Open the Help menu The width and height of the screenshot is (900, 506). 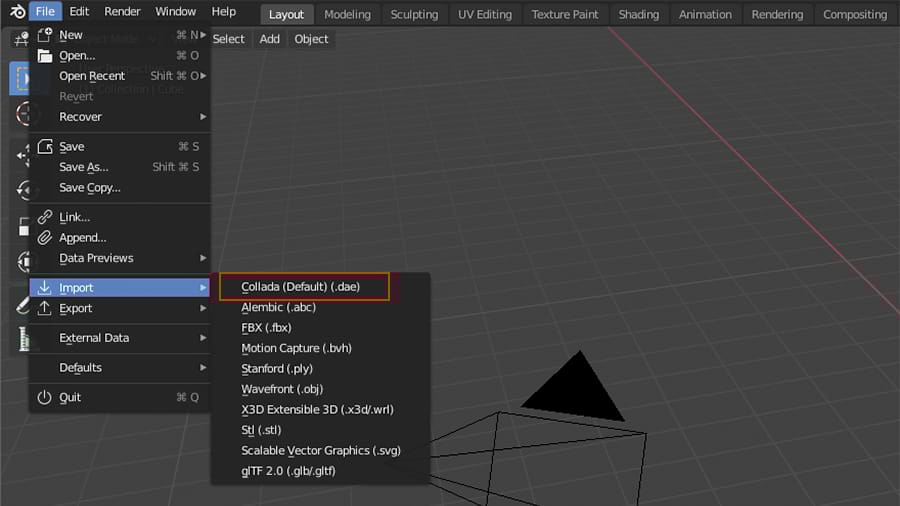(224, 11)
